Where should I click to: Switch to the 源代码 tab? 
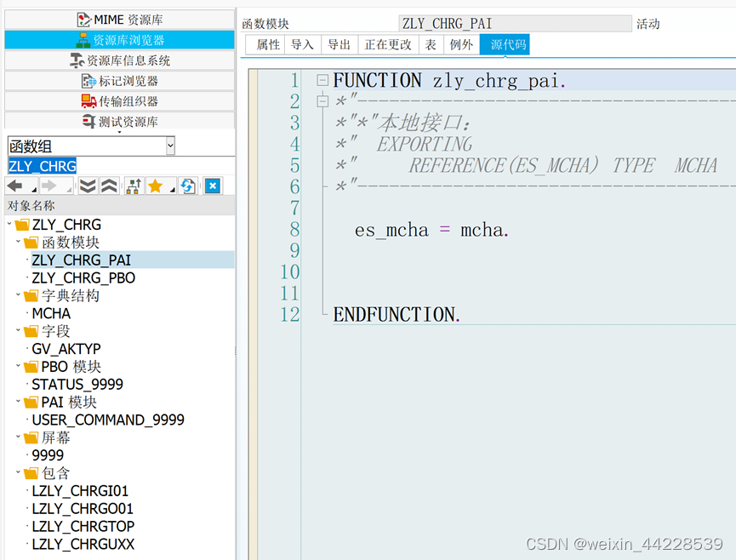[505, 44]
